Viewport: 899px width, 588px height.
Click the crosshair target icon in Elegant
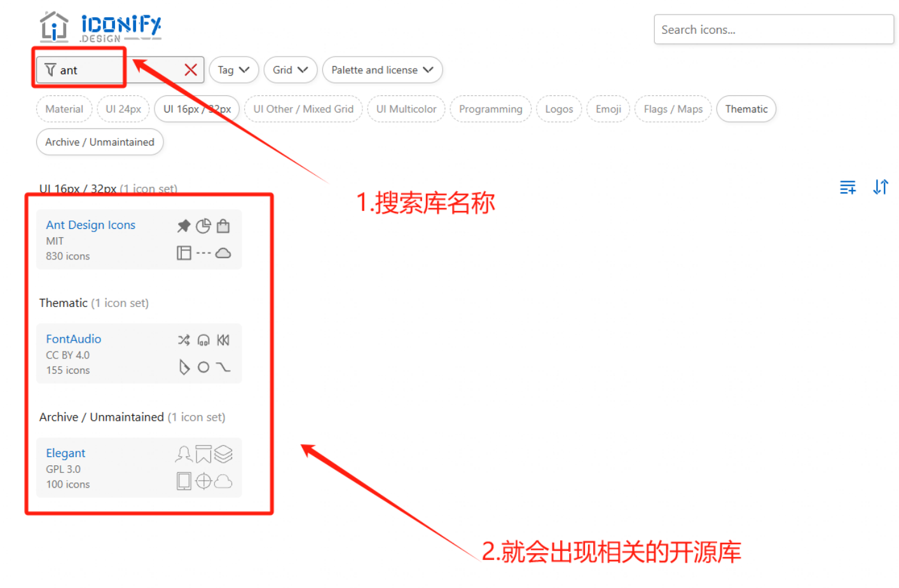pyautogui.click(x=203, y=481)
